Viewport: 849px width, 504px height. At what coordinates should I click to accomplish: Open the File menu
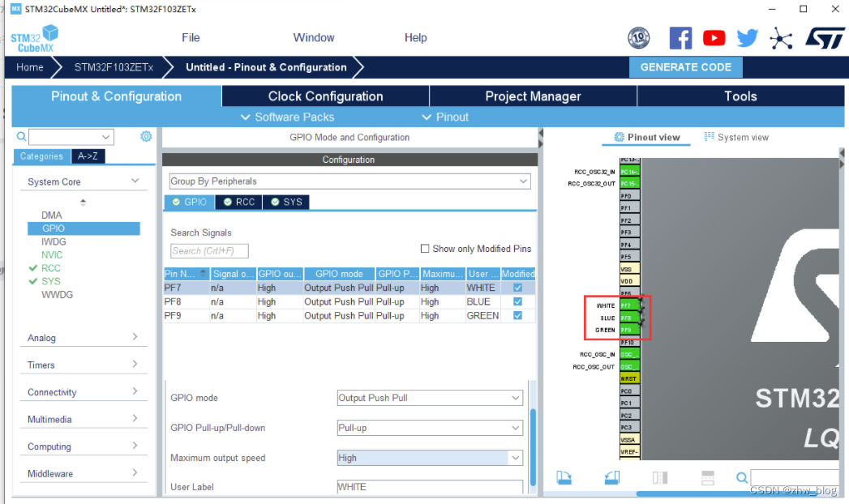[191, 38]
